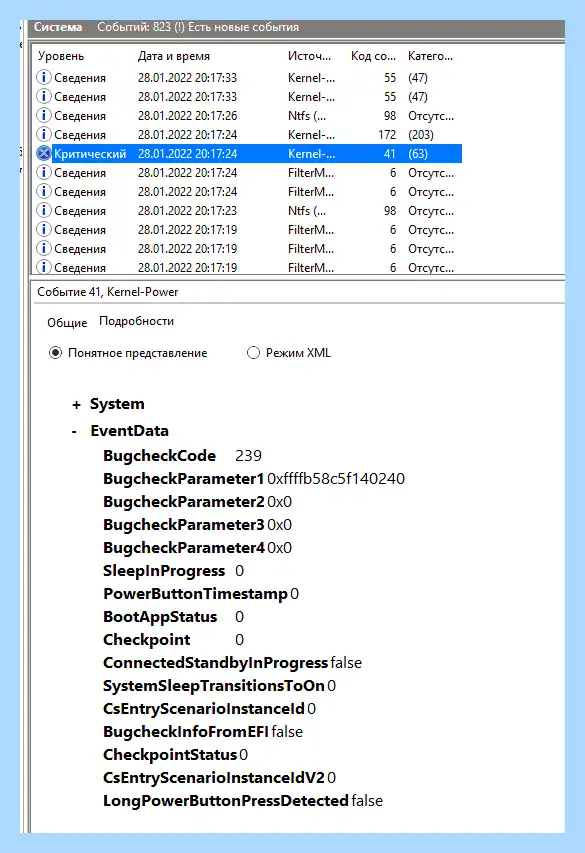Click value 0xffffb58c5f140240
Viewport: 585px width, 853px height.
tap(336, 479)
